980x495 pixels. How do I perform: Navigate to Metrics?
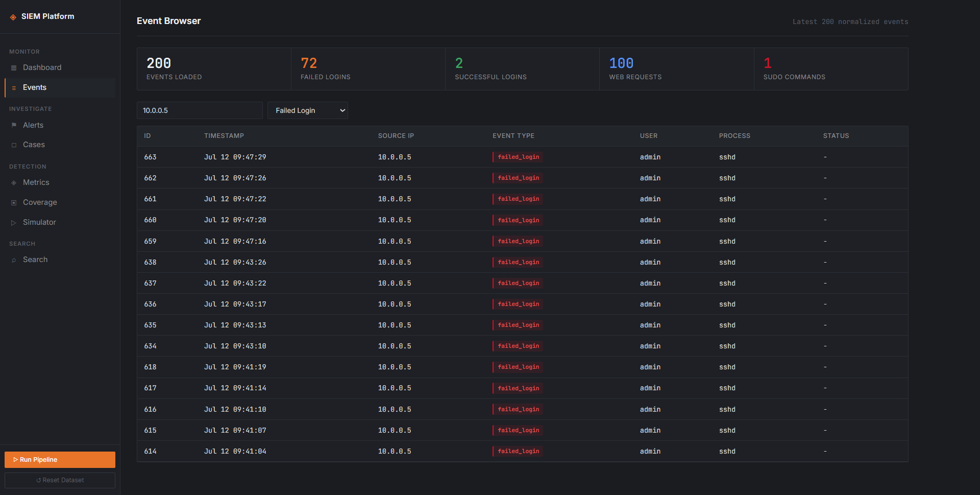click(60, 182)
